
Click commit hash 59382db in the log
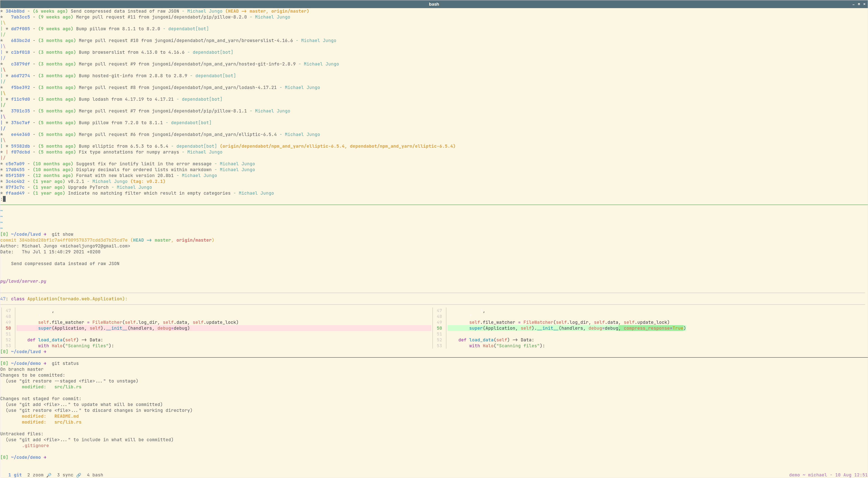click(x=20, y=146)
